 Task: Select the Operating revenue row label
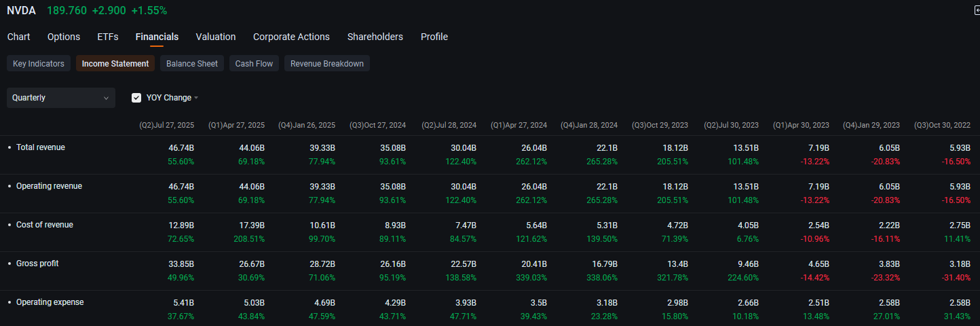click(x=49, y=186)
